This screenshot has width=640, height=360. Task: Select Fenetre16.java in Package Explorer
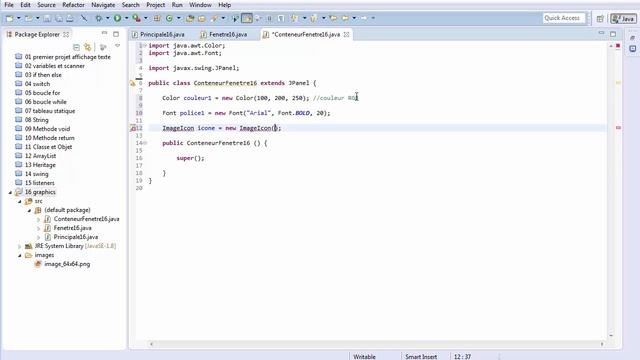point(72,228)
